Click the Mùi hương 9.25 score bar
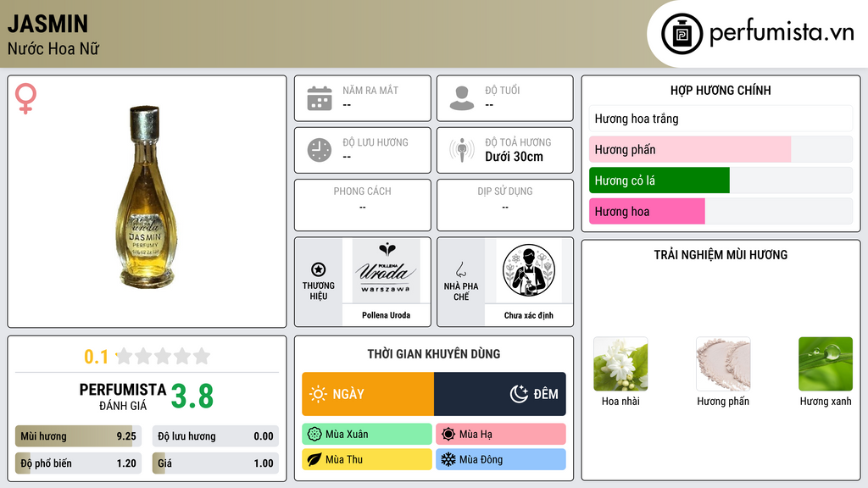868x488 pixels. (78, 436)
